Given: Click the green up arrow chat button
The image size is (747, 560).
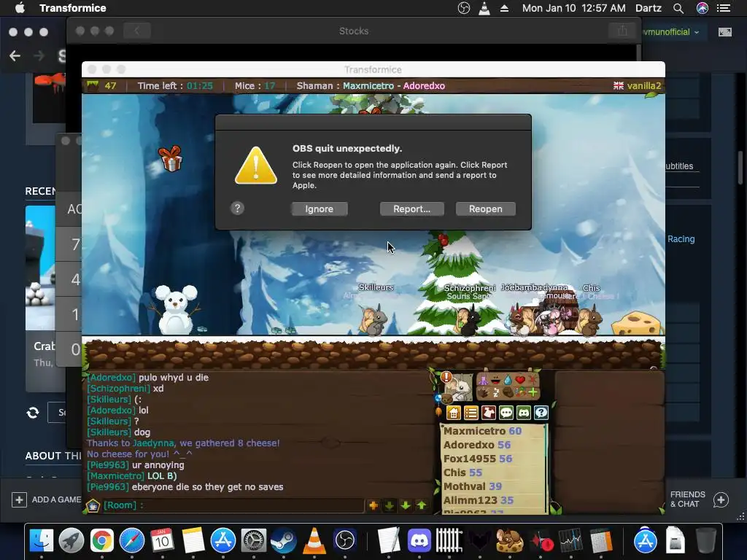Looking at the screenshot, I should [x=422, y=505].
